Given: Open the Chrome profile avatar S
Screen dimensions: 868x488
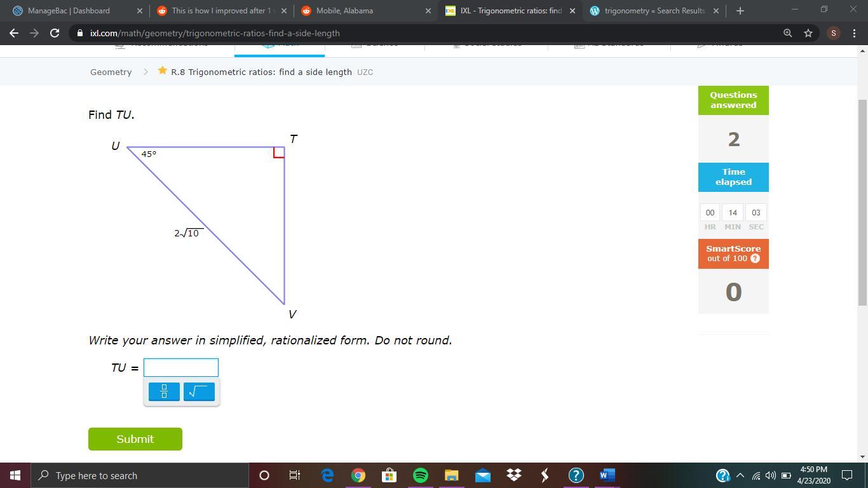Looking at the screenshot, I should pyautogui.click(x=834, y=33).
